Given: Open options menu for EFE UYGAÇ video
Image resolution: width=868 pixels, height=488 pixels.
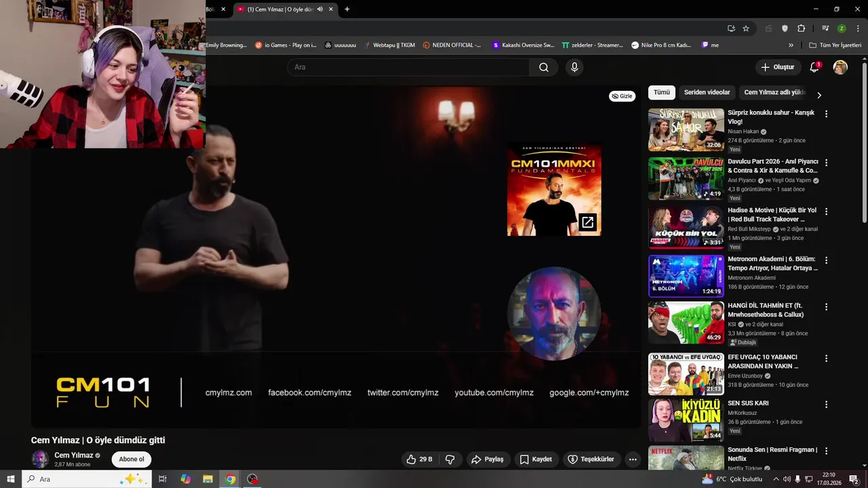Looking at the screenshot, I should (826, 358).
